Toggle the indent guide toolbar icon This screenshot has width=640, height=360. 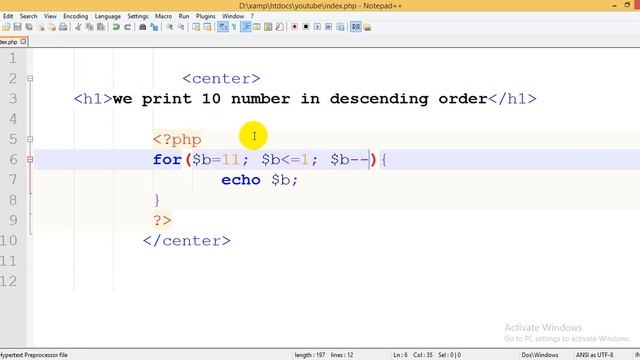(246, 27)
